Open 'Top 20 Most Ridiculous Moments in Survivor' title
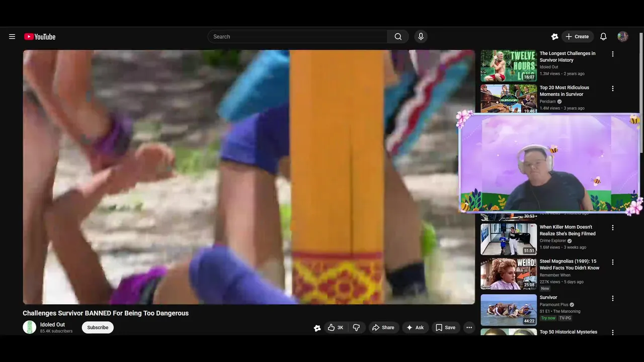This screenshot has width=644, height=362. tap(565, 91)
